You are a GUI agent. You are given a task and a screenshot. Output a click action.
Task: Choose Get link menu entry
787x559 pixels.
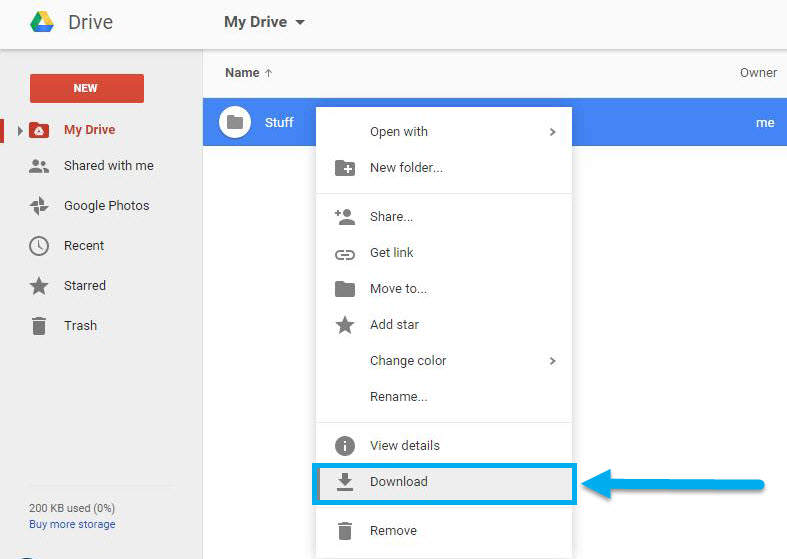pyautogui.click(x=444, y=253)
